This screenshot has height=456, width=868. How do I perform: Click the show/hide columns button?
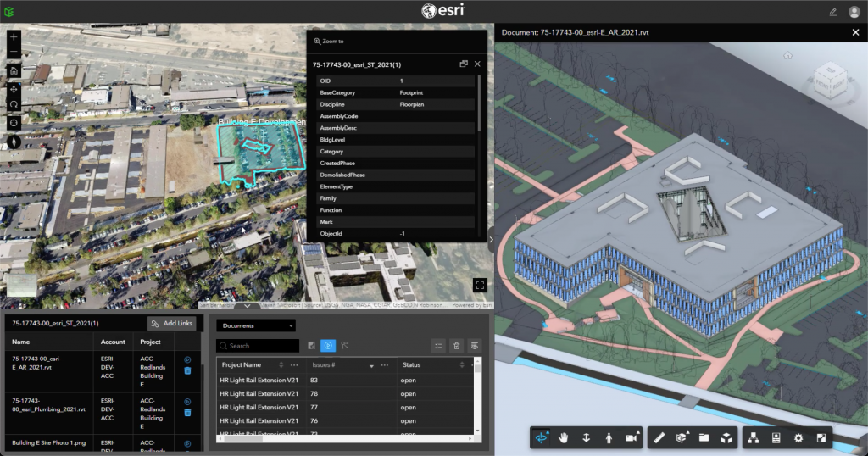(475, 346)
